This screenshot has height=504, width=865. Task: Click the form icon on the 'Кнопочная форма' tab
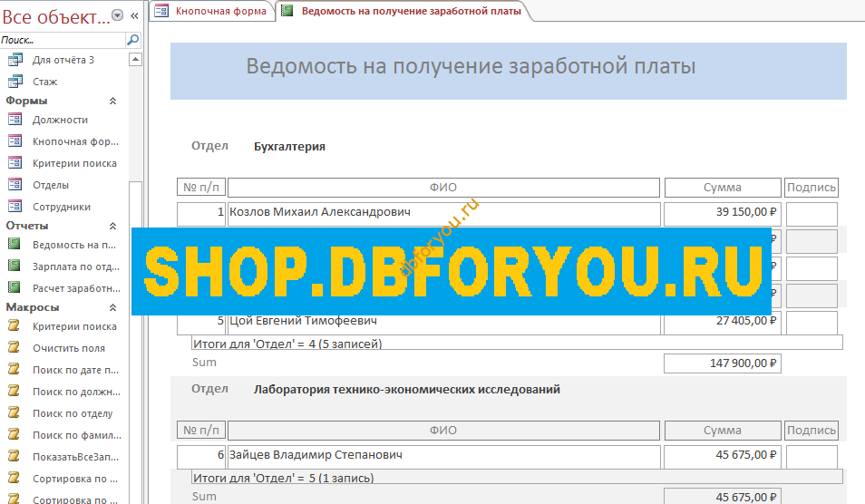pos(161,11)
